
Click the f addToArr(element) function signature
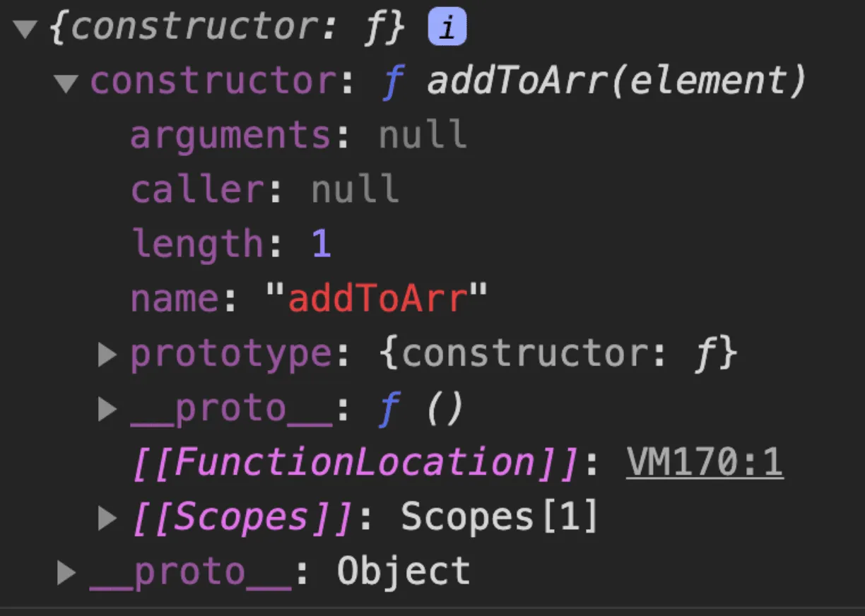coord(594,82)
